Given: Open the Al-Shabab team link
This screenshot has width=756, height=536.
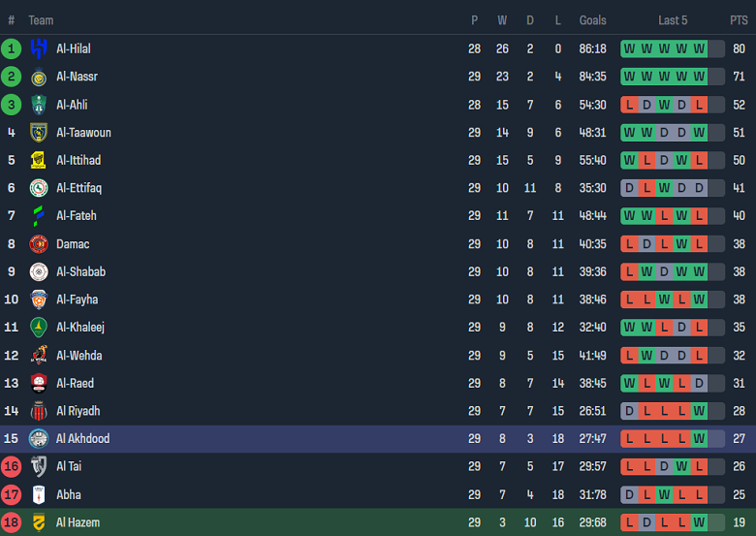Looking at the screenshot, I should [x=80, y=272].
